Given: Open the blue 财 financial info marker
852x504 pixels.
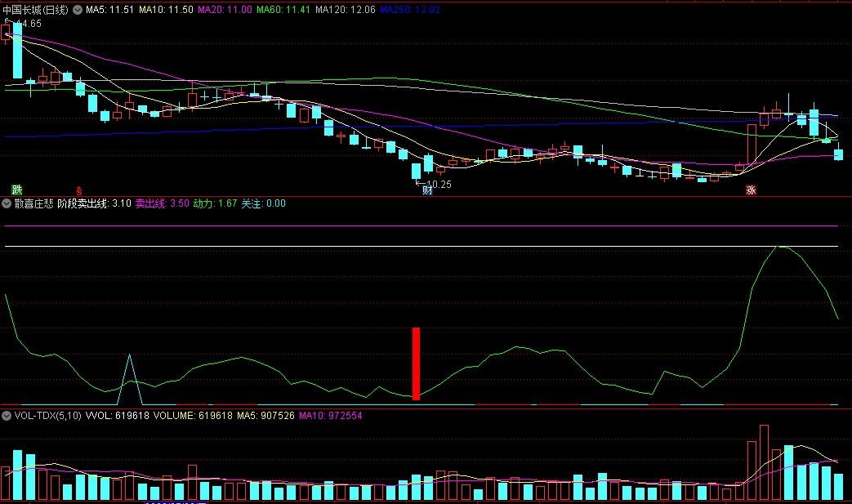Looking at the screenshot, I should (x=427, y=190).
